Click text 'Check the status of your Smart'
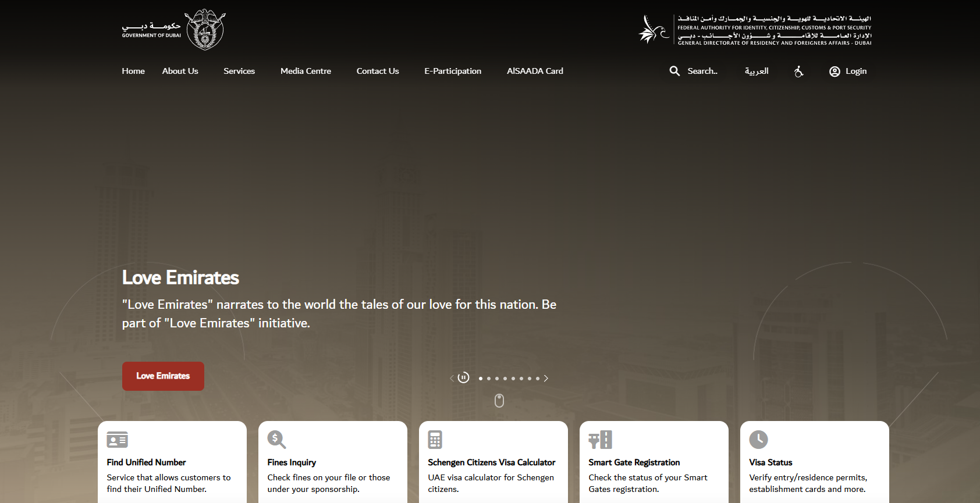Viewport: 980px width, 503px height. [648, 477]
